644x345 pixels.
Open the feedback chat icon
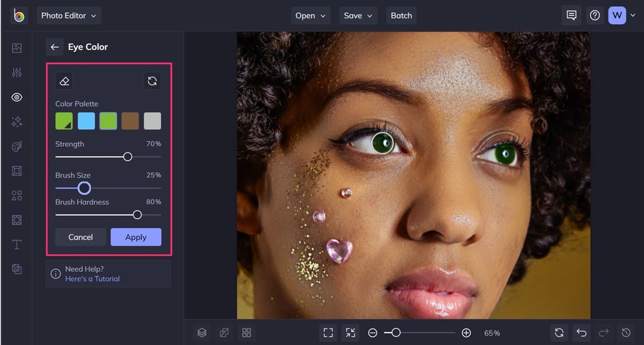click(571, 16)
